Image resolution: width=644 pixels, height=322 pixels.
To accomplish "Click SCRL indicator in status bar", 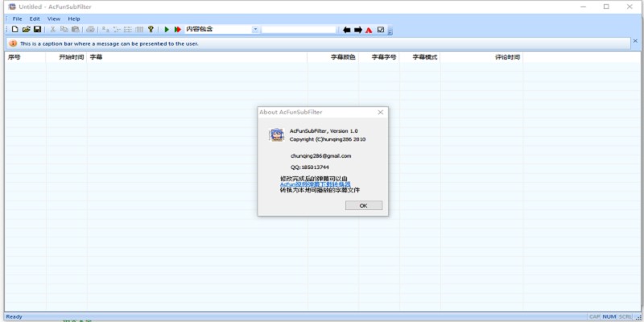I will click(x=625, y=316).
